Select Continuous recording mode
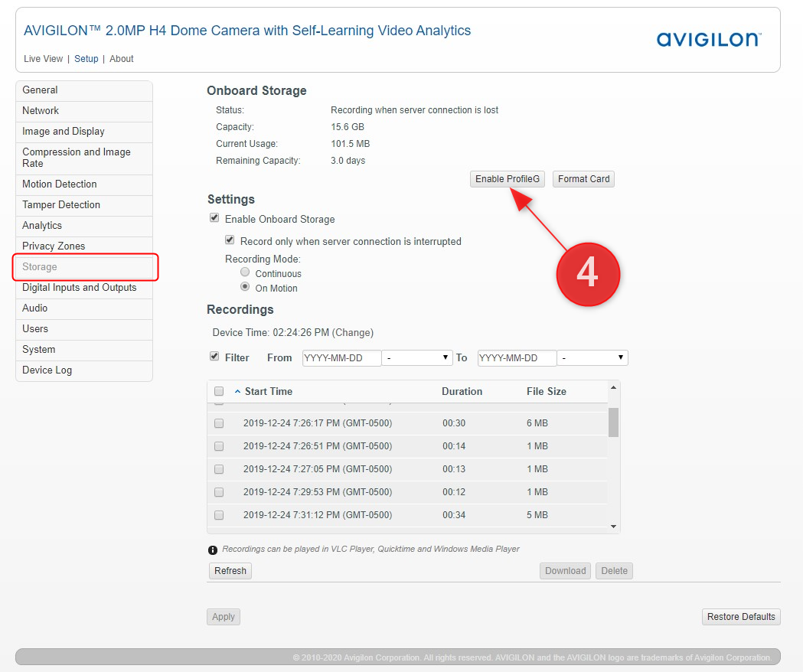803x672 pixels. (x=245, y=272)
